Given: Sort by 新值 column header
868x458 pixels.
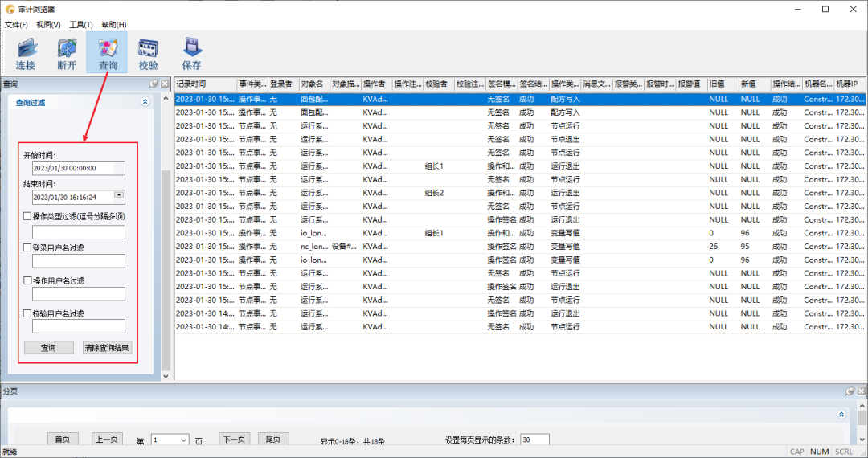Looking at the screenshot, I should pos(754,84).
